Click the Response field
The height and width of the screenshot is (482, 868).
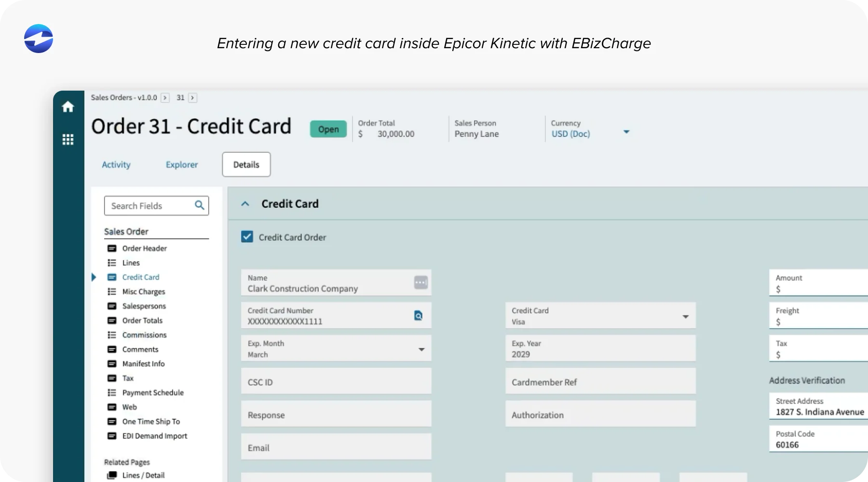coord(336,414)
